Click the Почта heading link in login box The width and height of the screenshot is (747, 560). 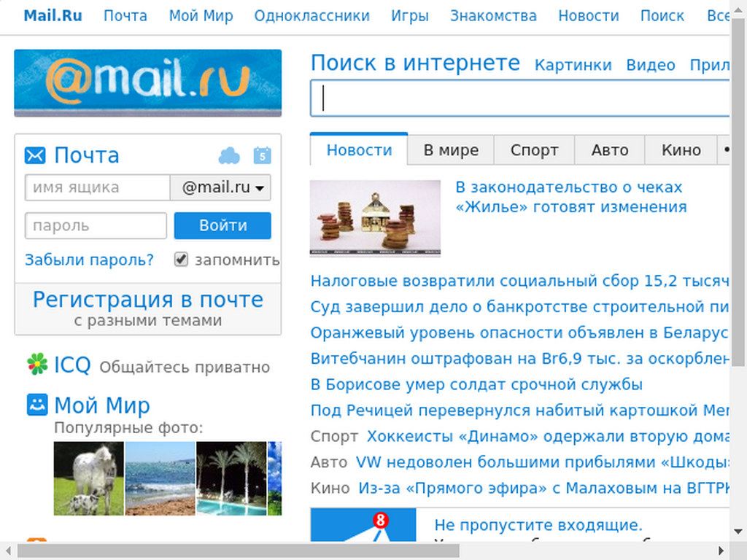87,156
